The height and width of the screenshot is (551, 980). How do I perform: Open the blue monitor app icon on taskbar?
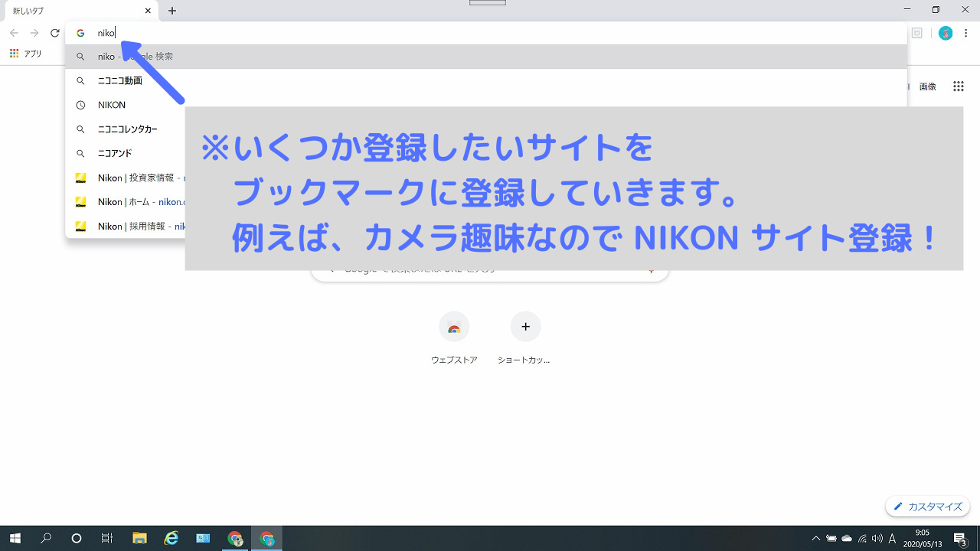coord(203,538)
